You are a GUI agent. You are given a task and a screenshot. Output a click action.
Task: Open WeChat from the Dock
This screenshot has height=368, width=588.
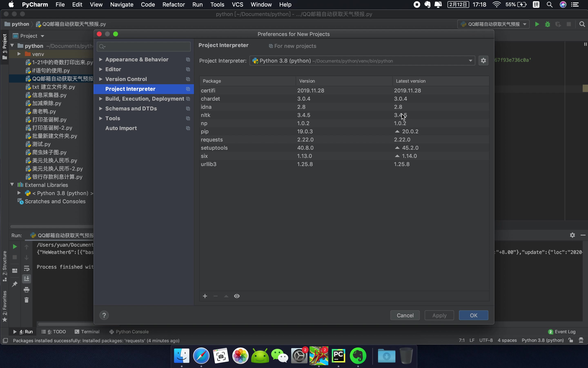(x=280, y=356)
